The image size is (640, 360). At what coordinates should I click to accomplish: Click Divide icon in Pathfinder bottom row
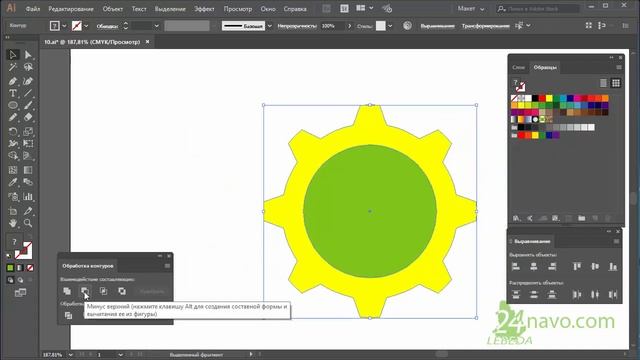68,316
